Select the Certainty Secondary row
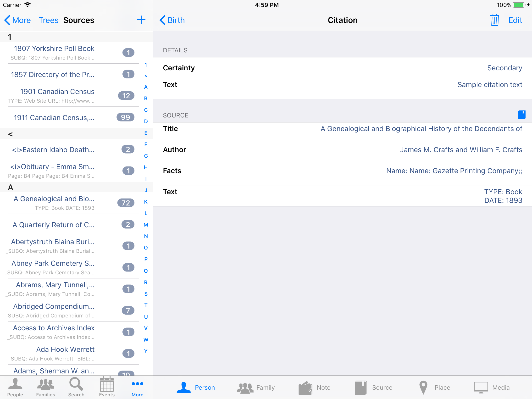Image resolution: width=532 pixels, height=399 pixels. (x=343, y=68)
